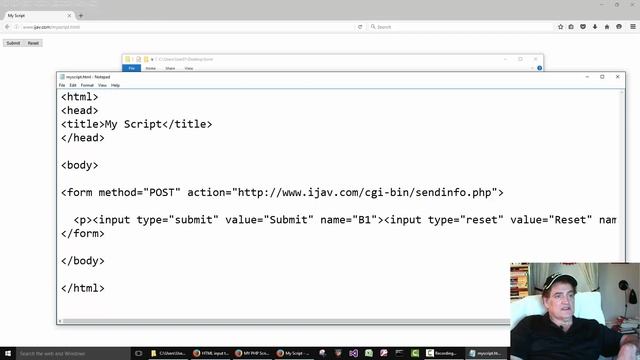
Task: Click the Pocket icon in Firefox toolbar
Action: [583, 27]
